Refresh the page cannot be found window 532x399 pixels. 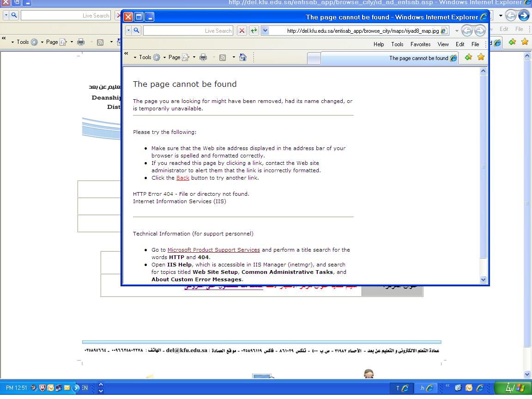(x=254, y=30)
